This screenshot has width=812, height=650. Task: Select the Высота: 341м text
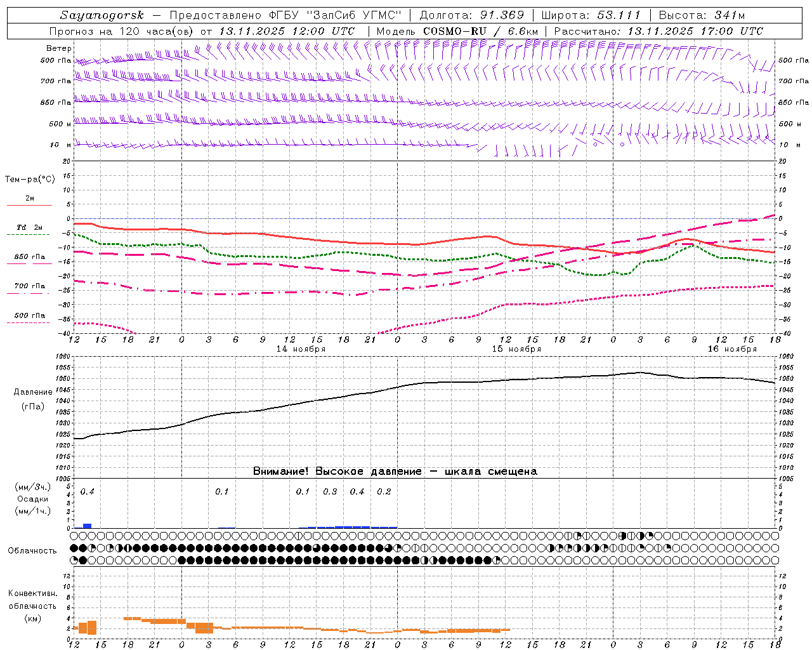702,15
